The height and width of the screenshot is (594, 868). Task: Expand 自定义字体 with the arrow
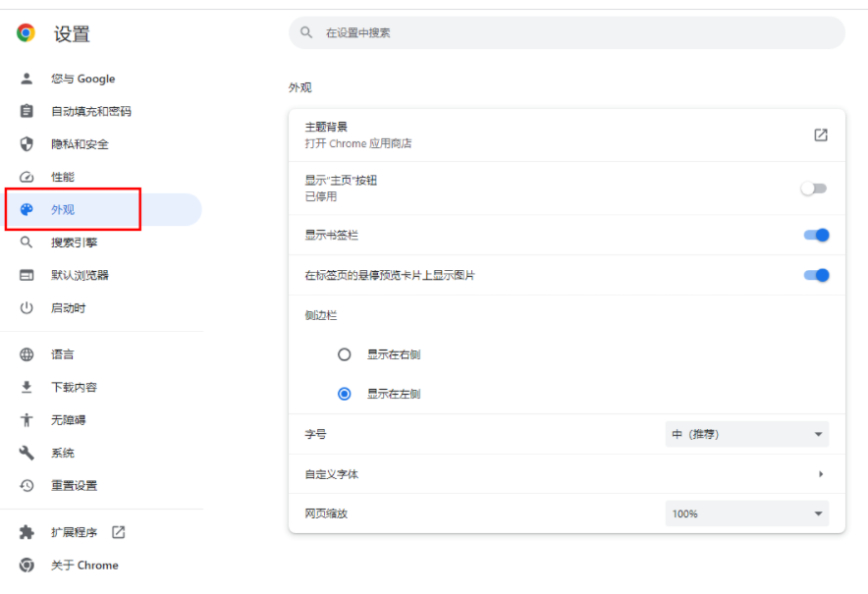click(x=821, y=474)
